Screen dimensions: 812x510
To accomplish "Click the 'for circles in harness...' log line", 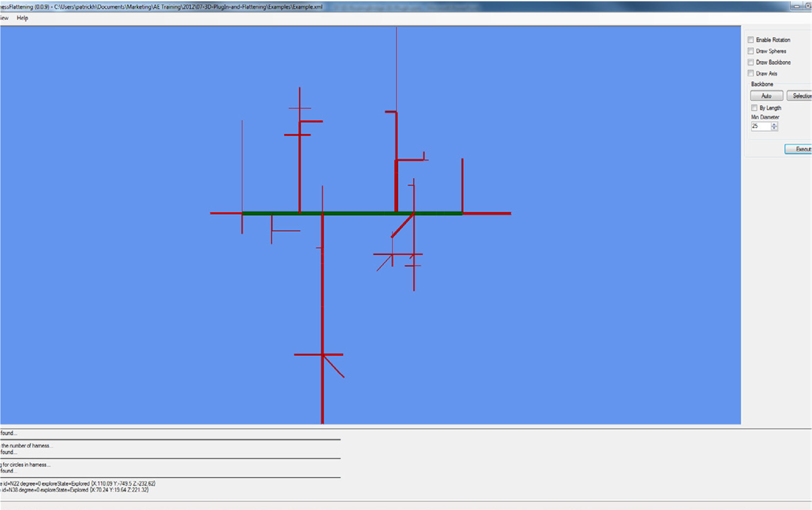I will click(x=25, y=465).
